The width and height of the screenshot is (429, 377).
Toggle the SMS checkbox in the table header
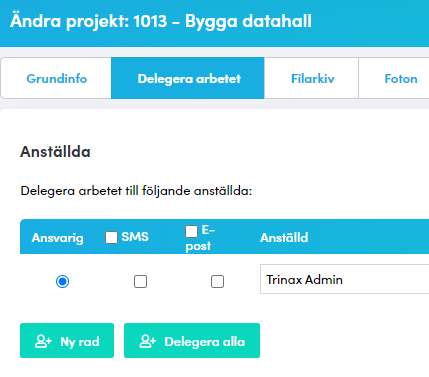pyautogui.click(x=112, y=238)
